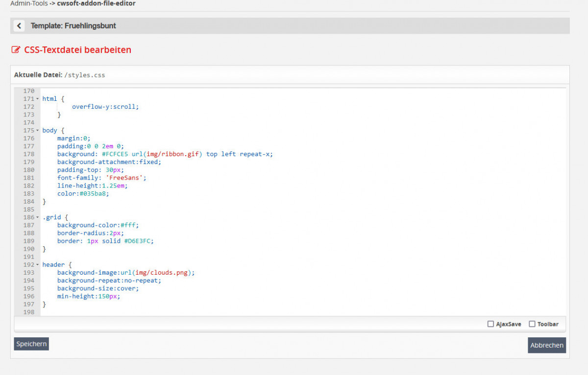Click Admin-Tools breadcrumb link

point(29,3)
